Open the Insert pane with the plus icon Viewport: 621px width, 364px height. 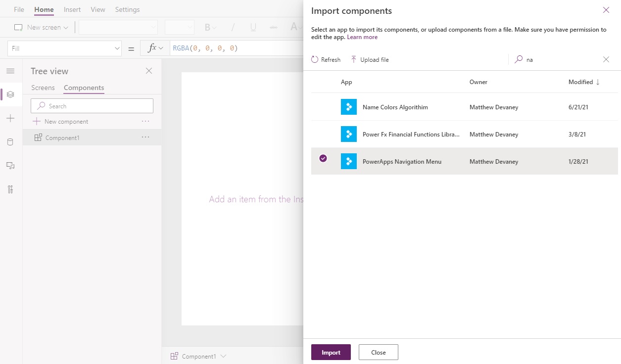tap(10, 118)
